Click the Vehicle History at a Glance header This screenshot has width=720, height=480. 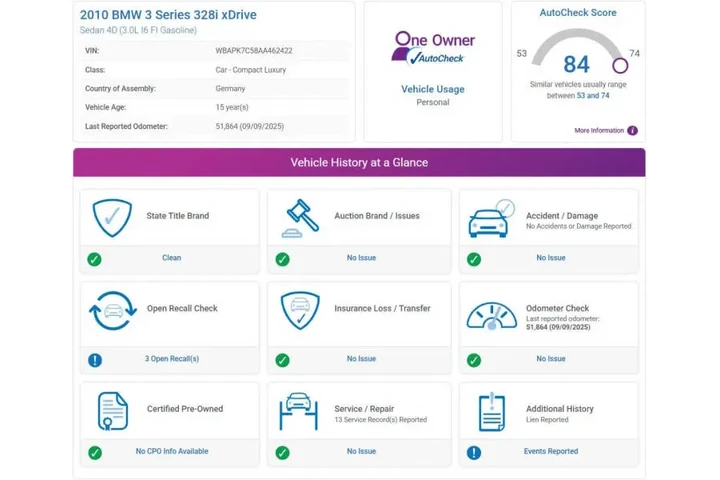tap(359, 162)
